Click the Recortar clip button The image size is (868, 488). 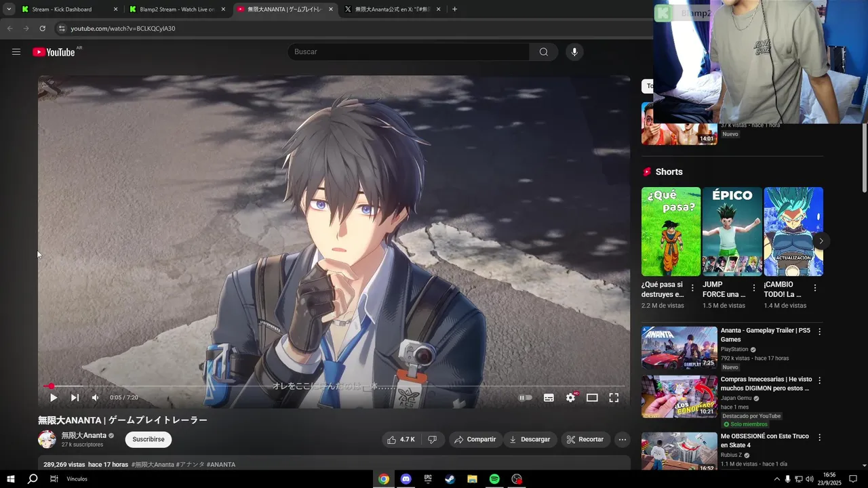[x=585, y=439]
